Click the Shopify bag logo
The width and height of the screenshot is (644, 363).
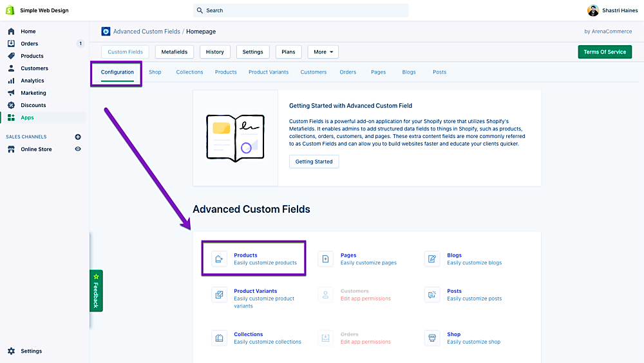coord(10,10)
